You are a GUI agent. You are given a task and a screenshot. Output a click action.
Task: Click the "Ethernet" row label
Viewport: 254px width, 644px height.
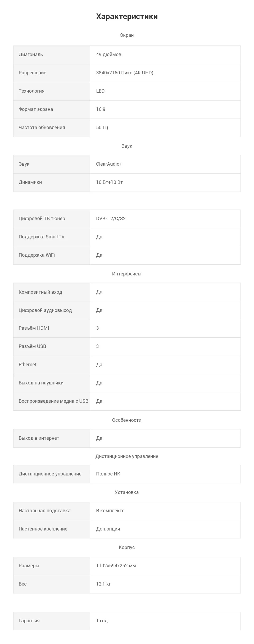tap(28, 365)
